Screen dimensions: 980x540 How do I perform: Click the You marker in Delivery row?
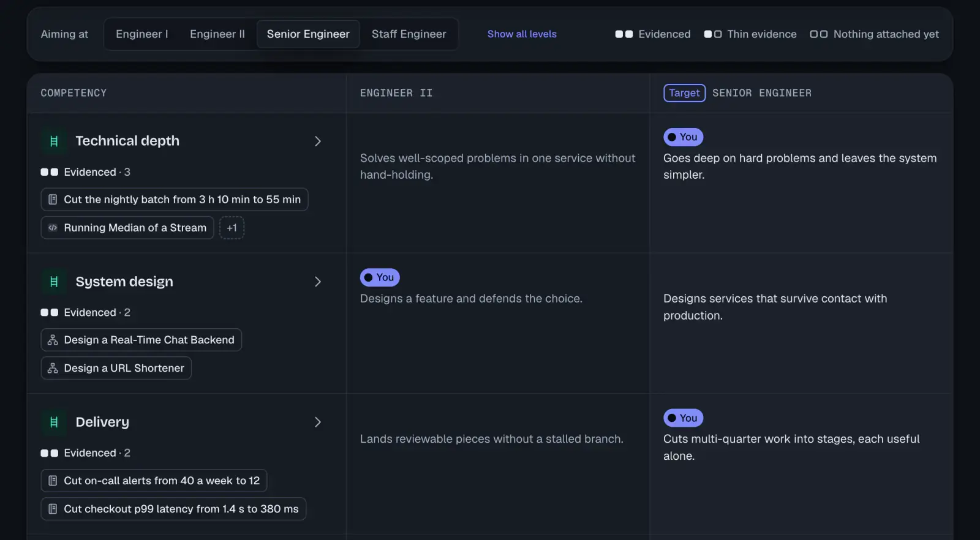683,418
